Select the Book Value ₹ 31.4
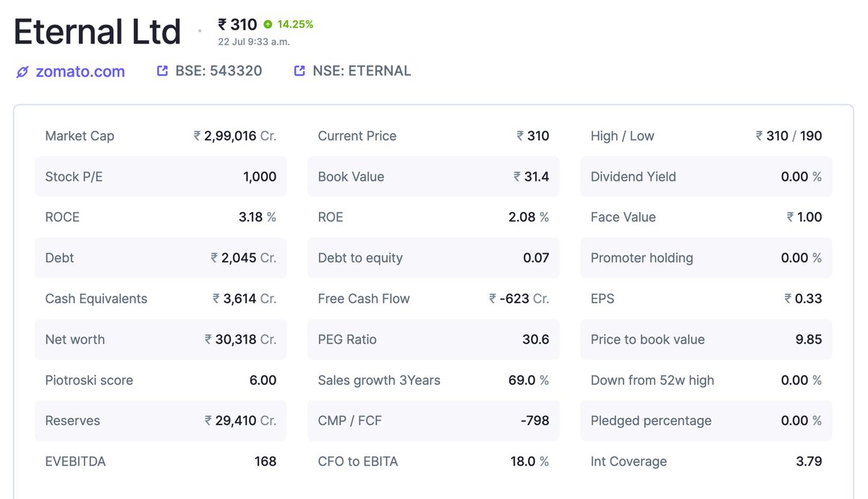This screenshot has height=499, width=868. click(532, 176)
